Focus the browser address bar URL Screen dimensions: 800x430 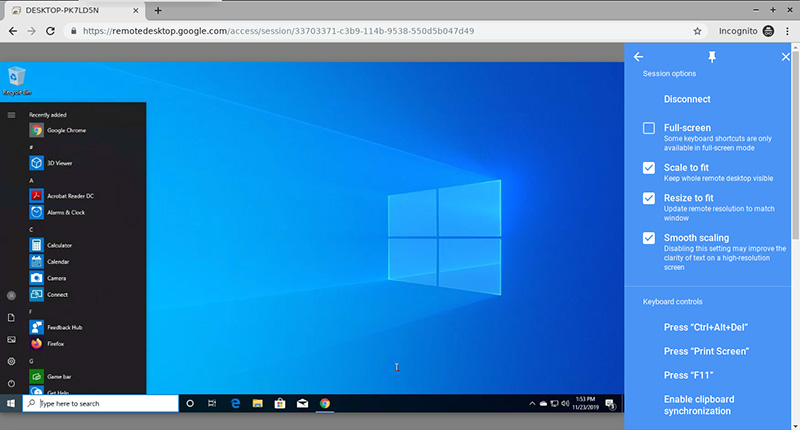(x=278, y=31)
